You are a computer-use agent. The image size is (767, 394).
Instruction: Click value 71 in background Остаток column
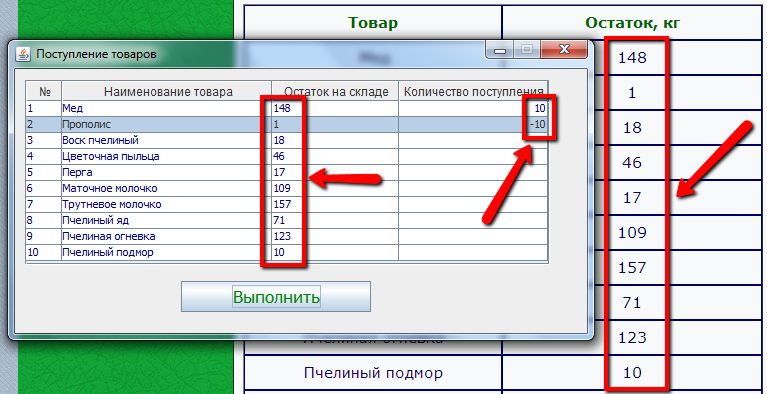tap(632, 303)
